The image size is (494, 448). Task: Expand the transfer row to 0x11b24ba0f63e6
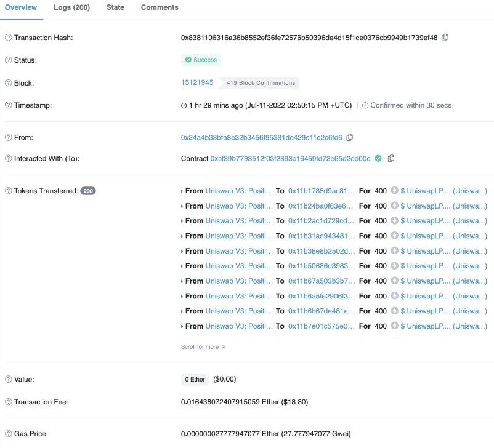coord(180,206)
